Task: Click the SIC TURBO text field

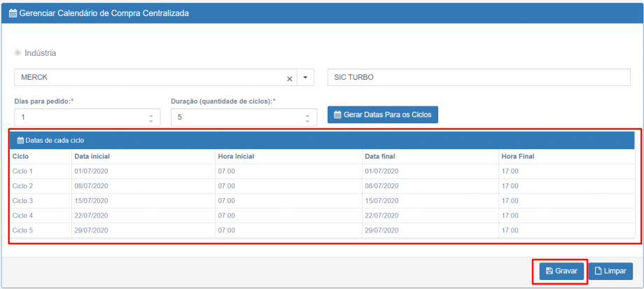Action: 479,78
